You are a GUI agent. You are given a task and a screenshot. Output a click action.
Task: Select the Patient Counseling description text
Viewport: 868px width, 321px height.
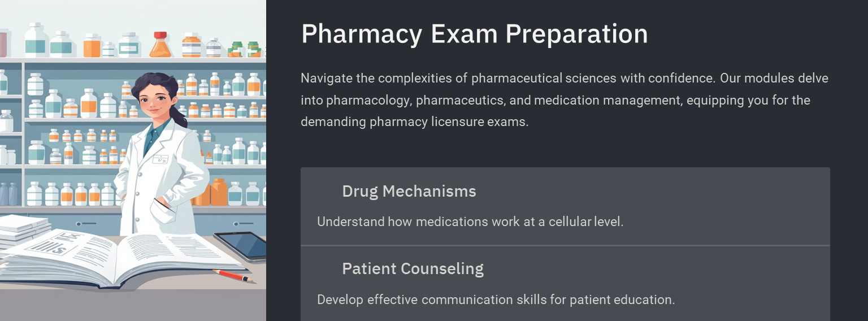496,300
